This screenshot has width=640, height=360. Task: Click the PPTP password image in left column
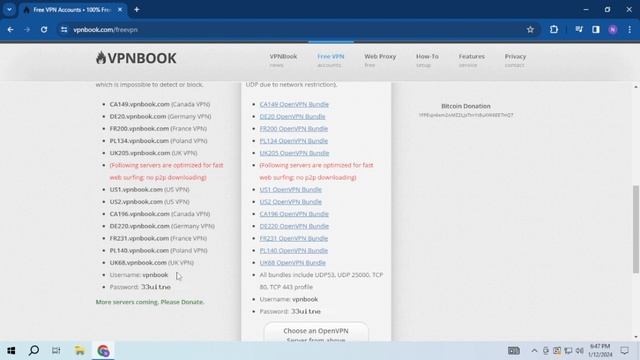tap(156, 287)
